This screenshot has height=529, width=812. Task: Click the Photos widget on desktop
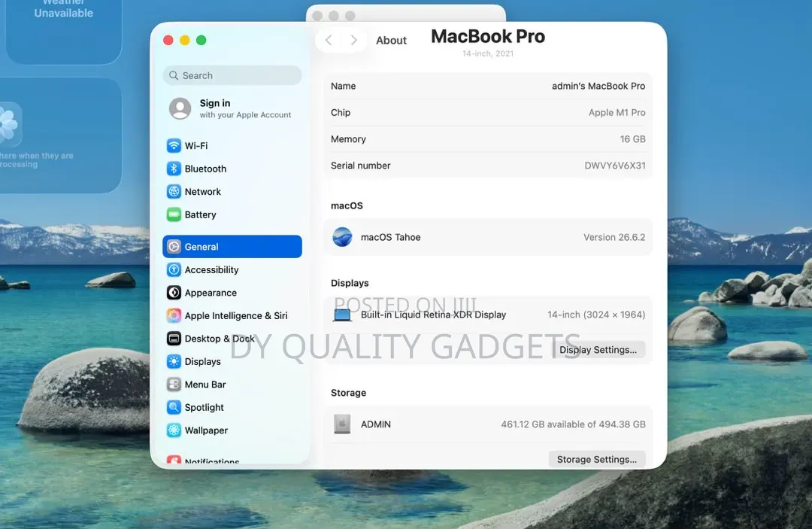(x=61, y=135)
